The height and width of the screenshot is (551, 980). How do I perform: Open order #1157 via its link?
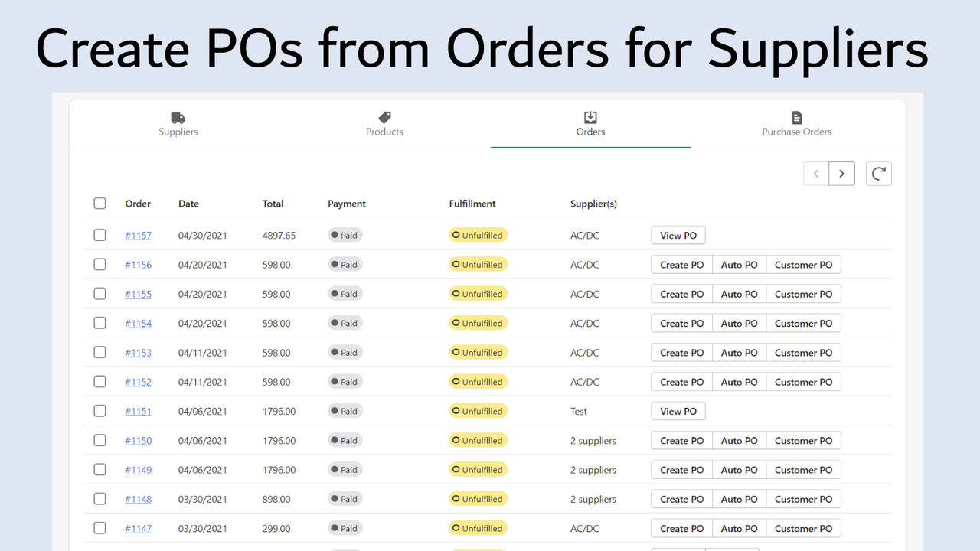point(138,235)
